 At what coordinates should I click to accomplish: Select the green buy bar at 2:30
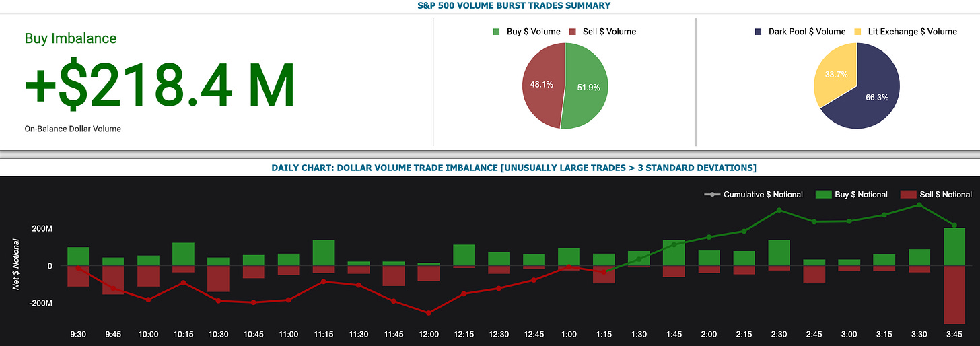pos(779,253)
